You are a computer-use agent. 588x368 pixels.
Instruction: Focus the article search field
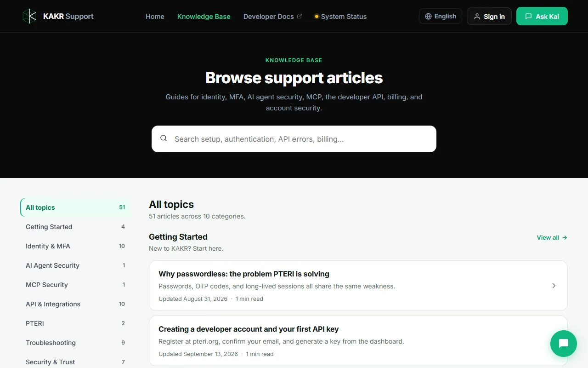click(294, 139)
